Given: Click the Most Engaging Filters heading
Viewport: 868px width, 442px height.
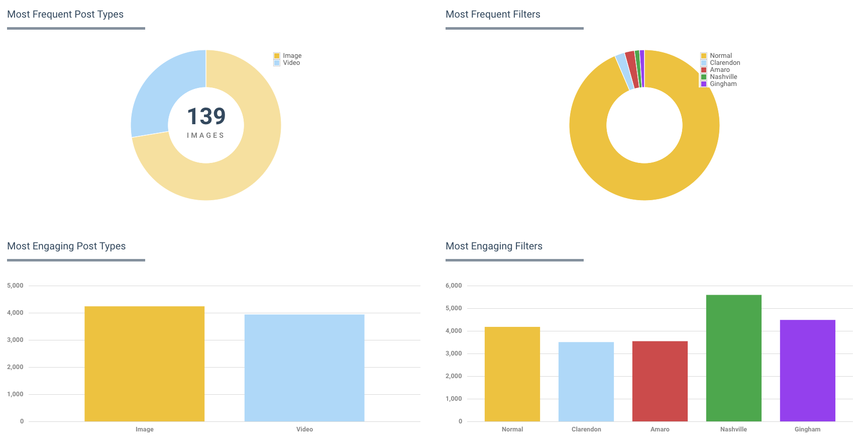Looking at the screenshot, I should (x=494, y=246).
